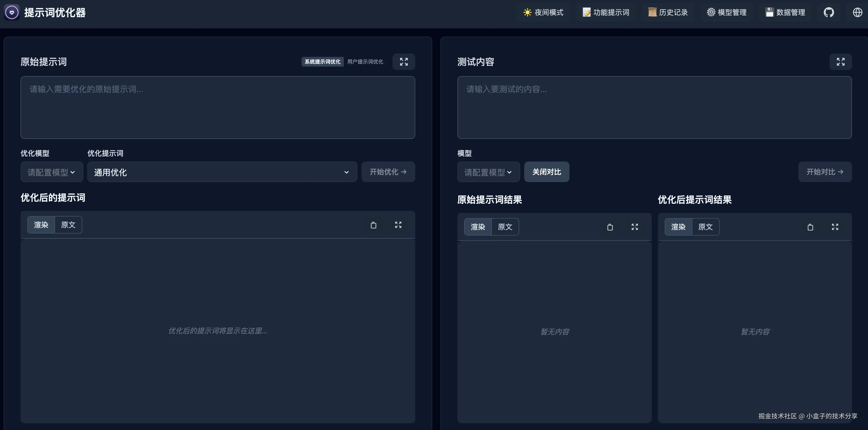Click the 开始优化 button
The height and width of the screenshot is (430, 868).
[388, 172]
